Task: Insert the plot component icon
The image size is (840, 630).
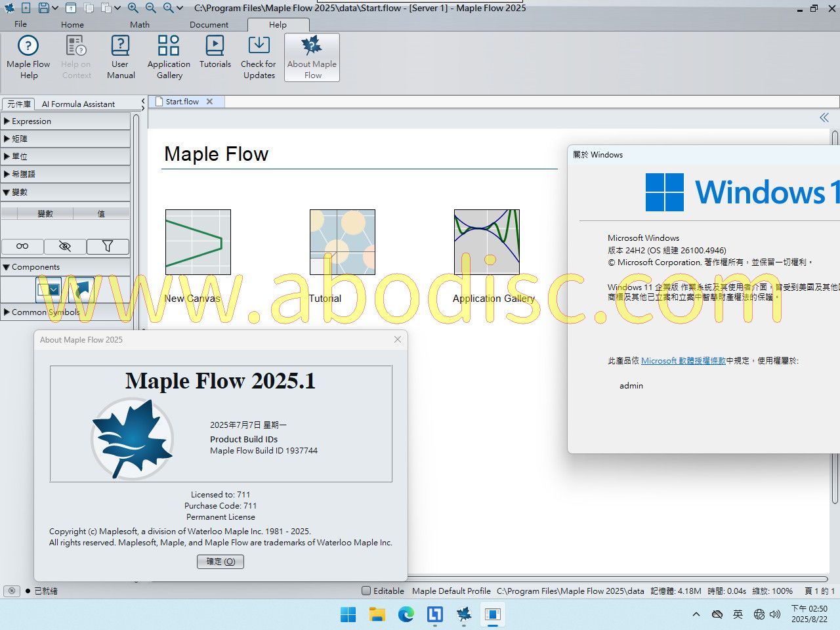Action: pos(81,289)
